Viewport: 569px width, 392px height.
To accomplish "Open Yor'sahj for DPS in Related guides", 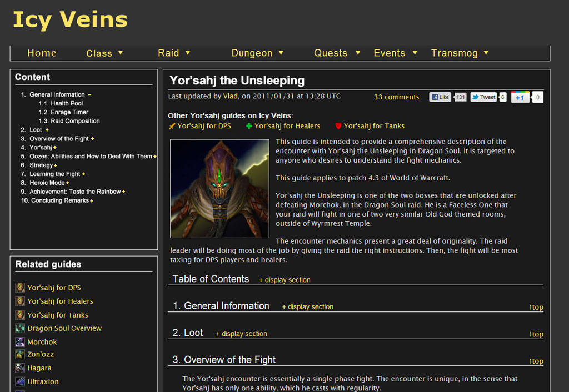I will pyautogui.click(x=54, y=288).
